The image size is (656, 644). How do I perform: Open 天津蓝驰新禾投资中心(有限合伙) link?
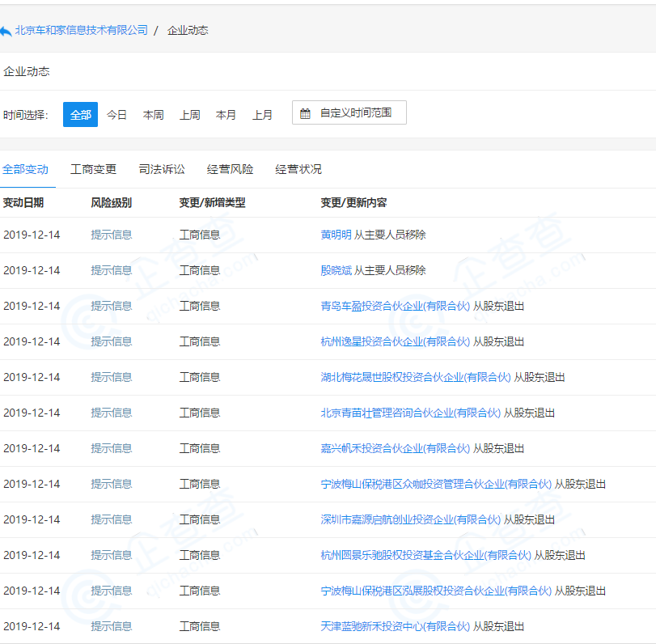pyautogui.click(x=395, y=625)
